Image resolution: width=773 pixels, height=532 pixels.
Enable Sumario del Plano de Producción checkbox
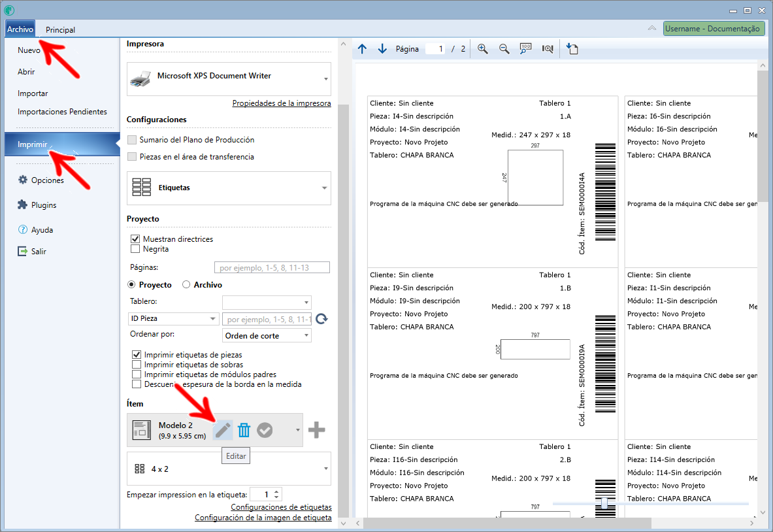[133, 140]
